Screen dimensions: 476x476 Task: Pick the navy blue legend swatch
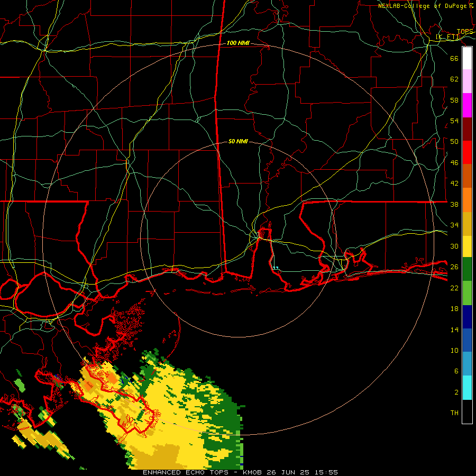[467, 317]
